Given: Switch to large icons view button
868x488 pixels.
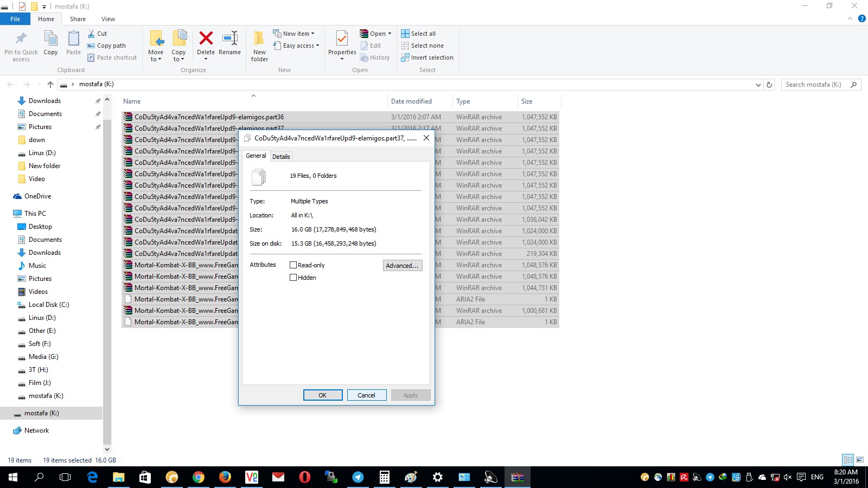Looking at the screenshot, I should (860, 460).
